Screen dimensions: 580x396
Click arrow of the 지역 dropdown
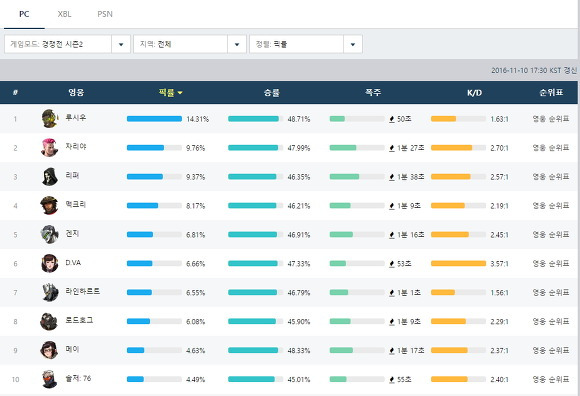[237, 44]
